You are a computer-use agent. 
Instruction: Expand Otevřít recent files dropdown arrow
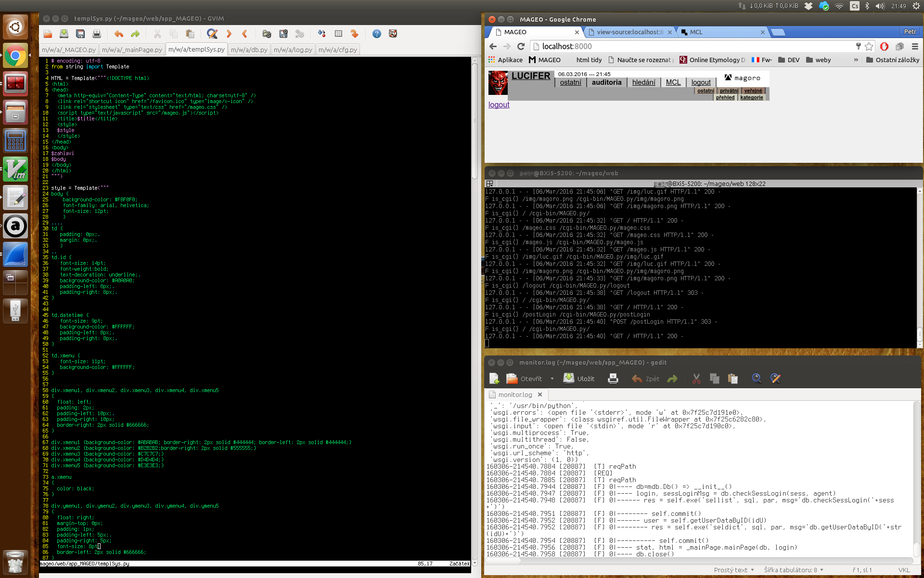click(x=552, y=379)
